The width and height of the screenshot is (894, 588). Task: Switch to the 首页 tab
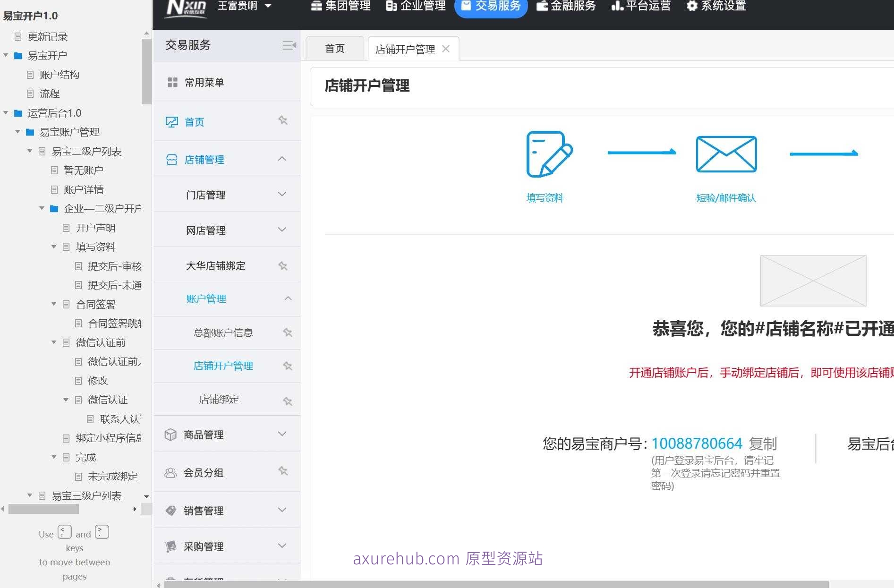point(334,48)
